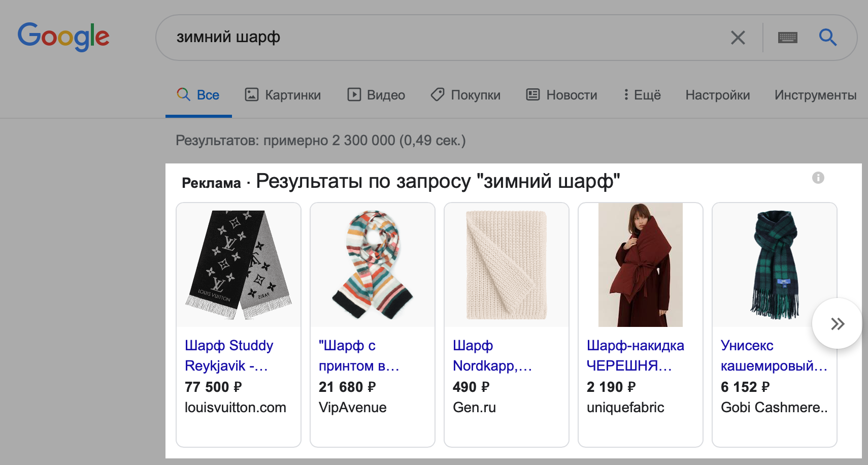Click the price '490 ₽'
This screenshot has height=465, width=868.
tap(471, 387)
